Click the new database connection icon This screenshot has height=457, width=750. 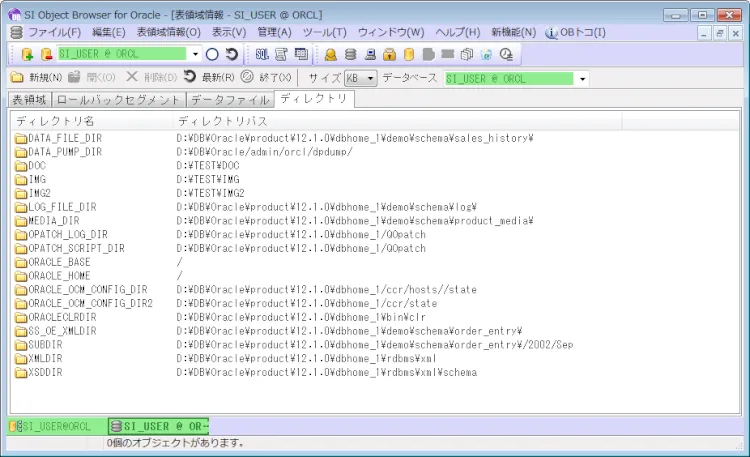(x=27, y=54)
